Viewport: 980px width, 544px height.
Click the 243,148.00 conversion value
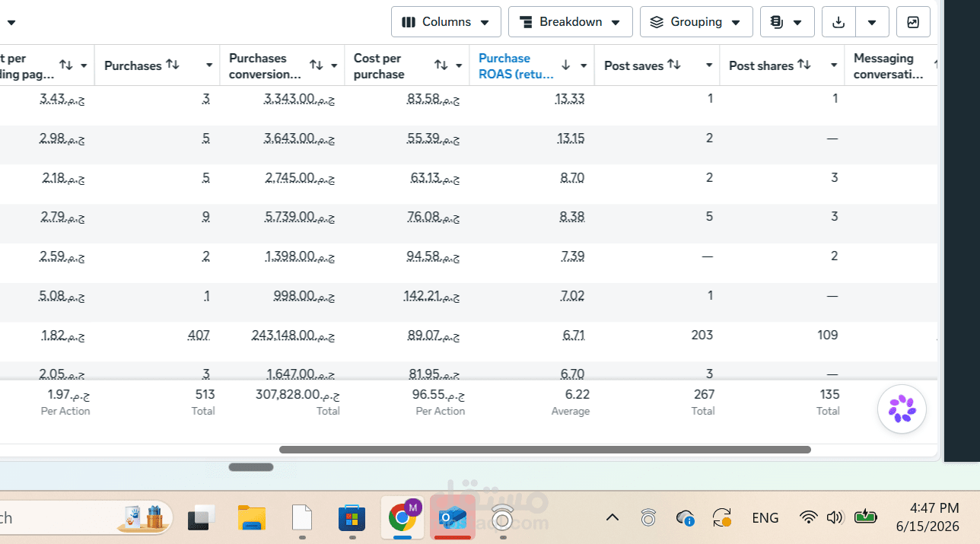(x=293, y=335)
